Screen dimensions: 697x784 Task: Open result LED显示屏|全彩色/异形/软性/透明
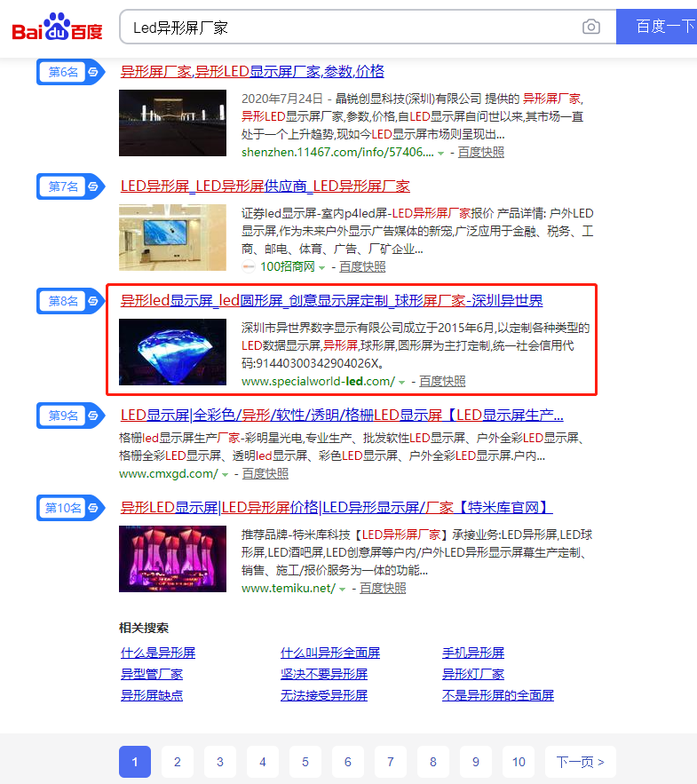pos(342,415)
